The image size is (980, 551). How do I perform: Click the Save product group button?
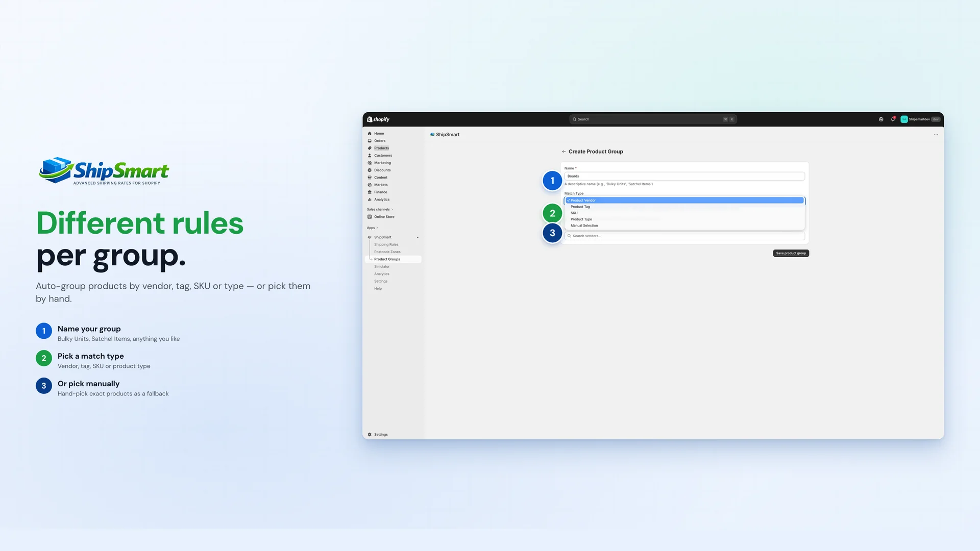[x=791, y=253]
